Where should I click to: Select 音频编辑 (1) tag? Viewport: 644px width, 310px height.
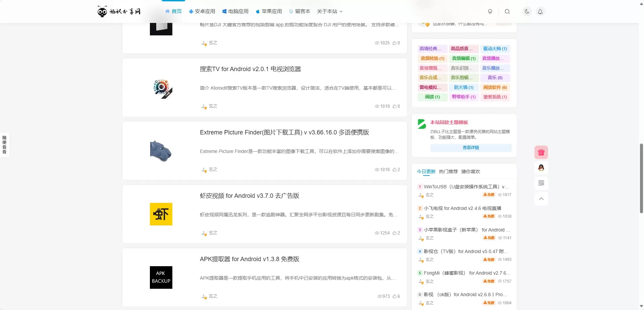(464, 59)
